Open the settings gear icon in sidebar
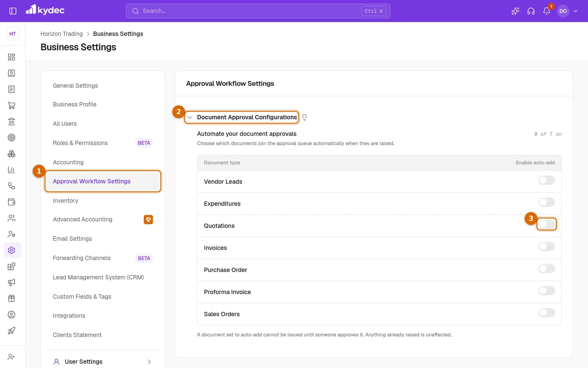This screenshot has height=368, width=588. tap(11, 250)
